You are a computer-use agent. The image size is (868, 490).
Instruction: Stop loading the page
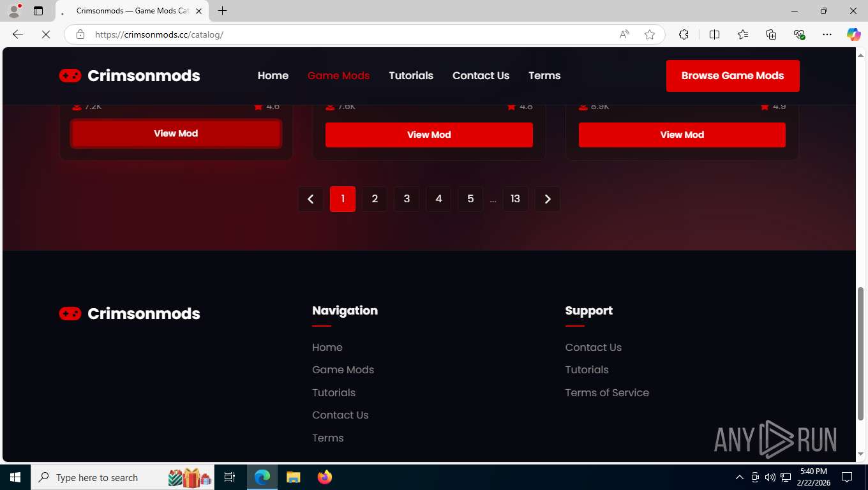tap(46, 34)
